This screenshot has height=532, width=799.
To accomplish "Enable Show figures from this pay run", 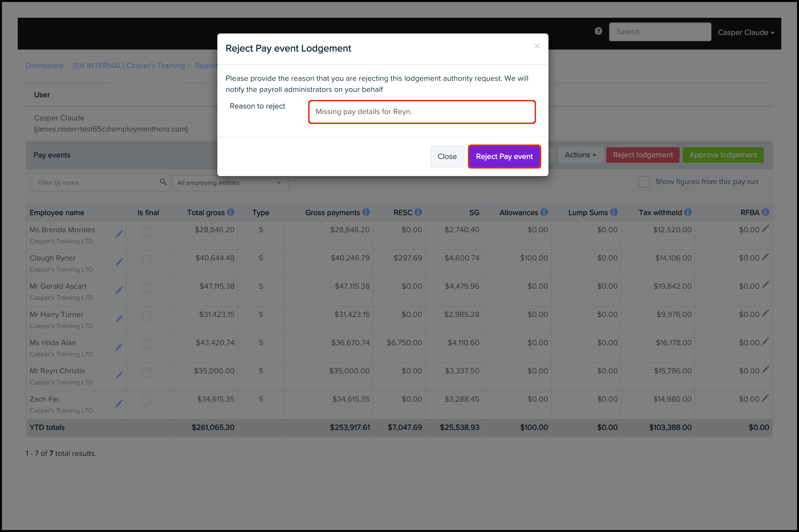I will pos(644,182).
